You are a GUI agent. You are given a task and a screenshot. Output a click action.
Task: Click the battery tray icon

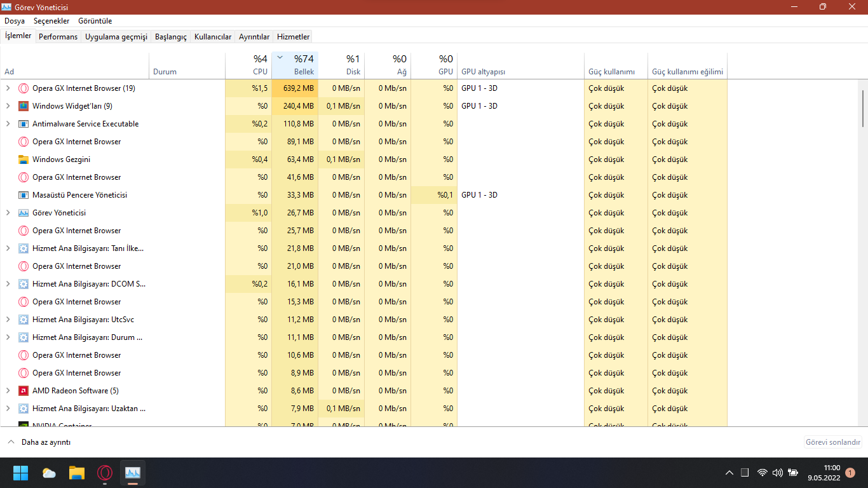pos(793,473)
